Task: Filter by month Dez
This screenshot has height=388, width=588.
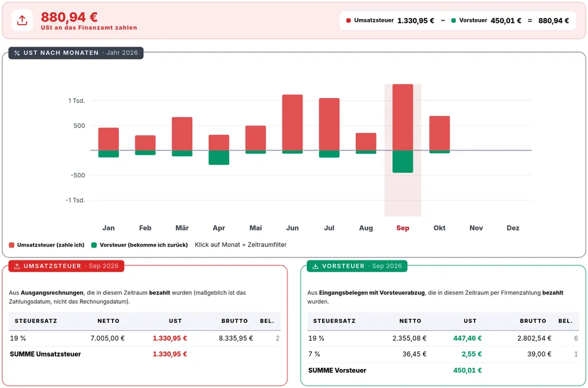Action: pyautogui.click(x=513, y=228)
